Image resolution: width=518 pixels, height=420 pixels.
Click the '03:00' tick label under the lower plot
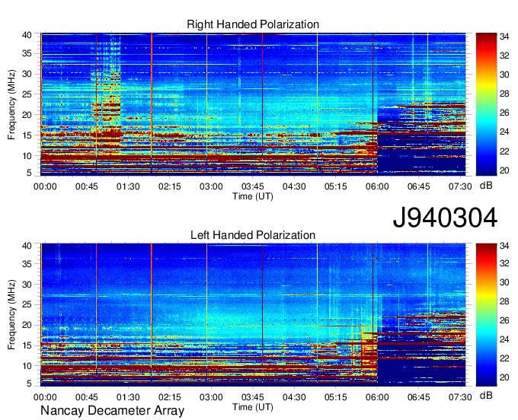point(211,397)
